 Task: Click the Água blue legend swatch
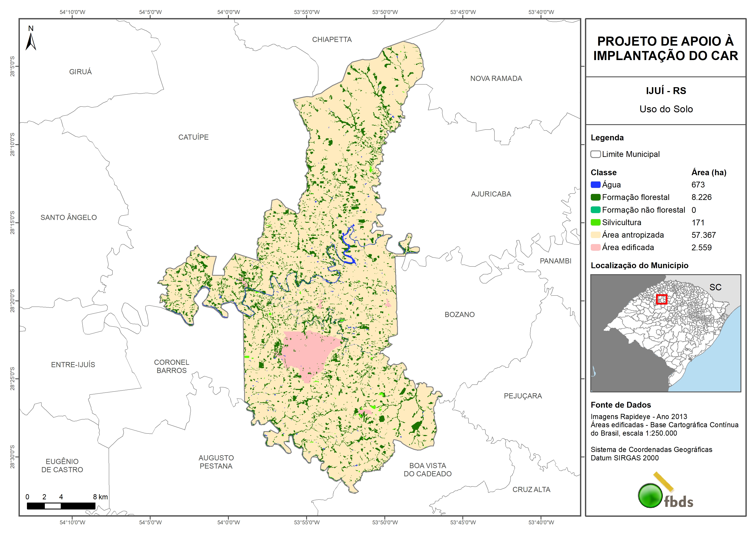pyautogui.click(x=595, y=185)
